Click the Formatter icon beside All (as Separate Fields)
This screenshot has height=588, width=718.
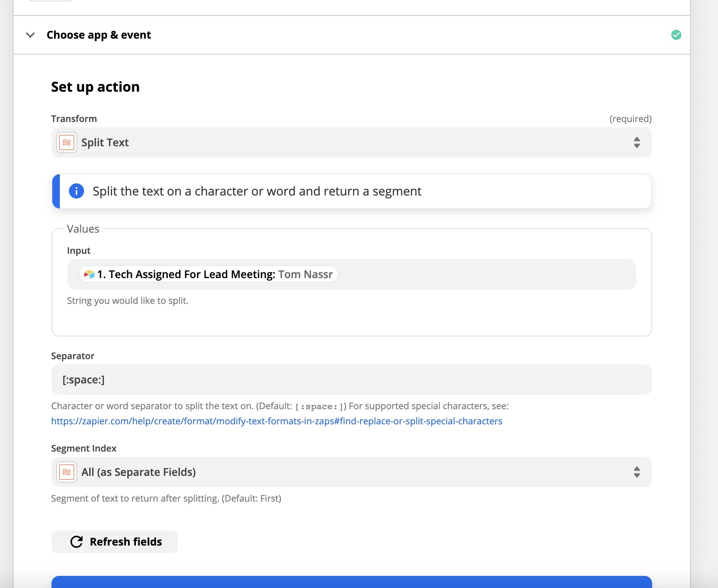[67, 472]
